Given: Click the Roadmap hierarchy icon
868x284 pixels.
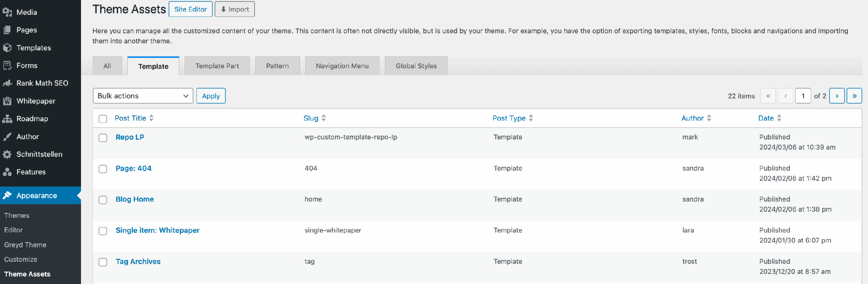Looking at the screenshot, I should 7,119.
